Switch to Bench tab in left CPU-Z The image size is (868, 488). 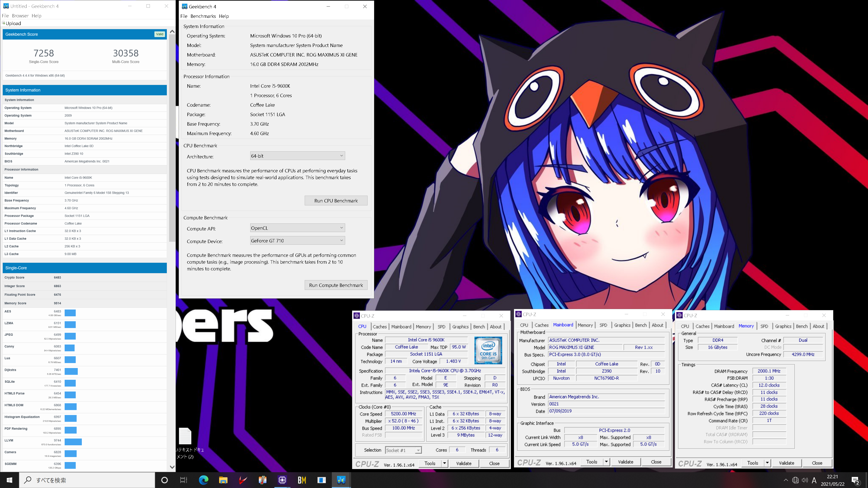[479, 327]
